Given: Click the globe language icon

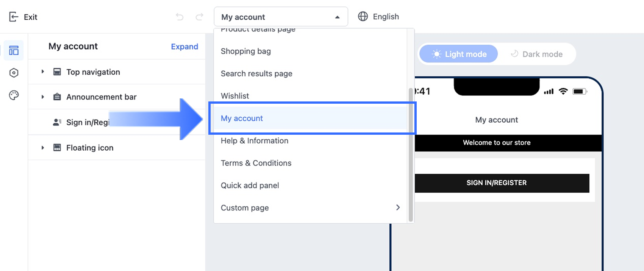Looking at the screenshot, I should pyautogui.click(x=363, y=17).
